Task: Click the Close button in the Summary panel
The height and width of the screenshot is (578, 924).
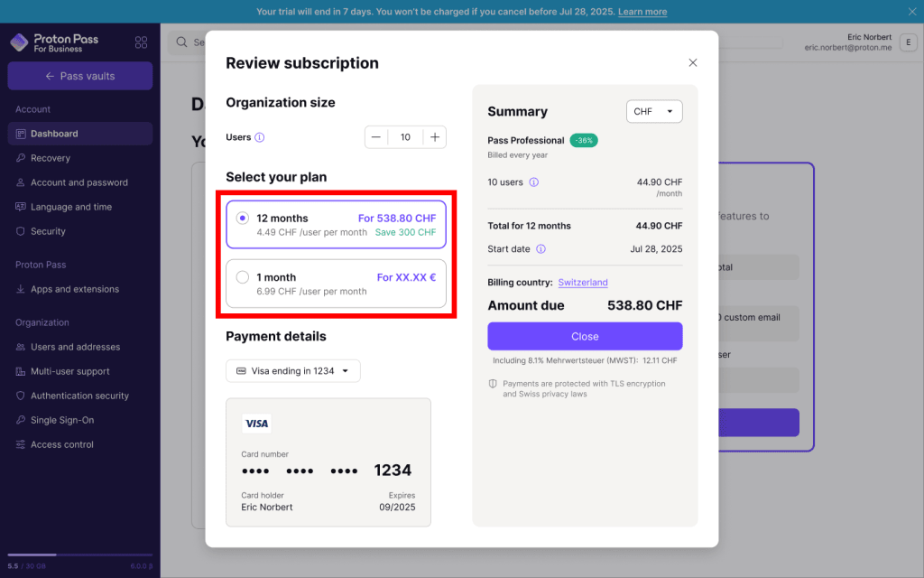Action: click(585, 336)
